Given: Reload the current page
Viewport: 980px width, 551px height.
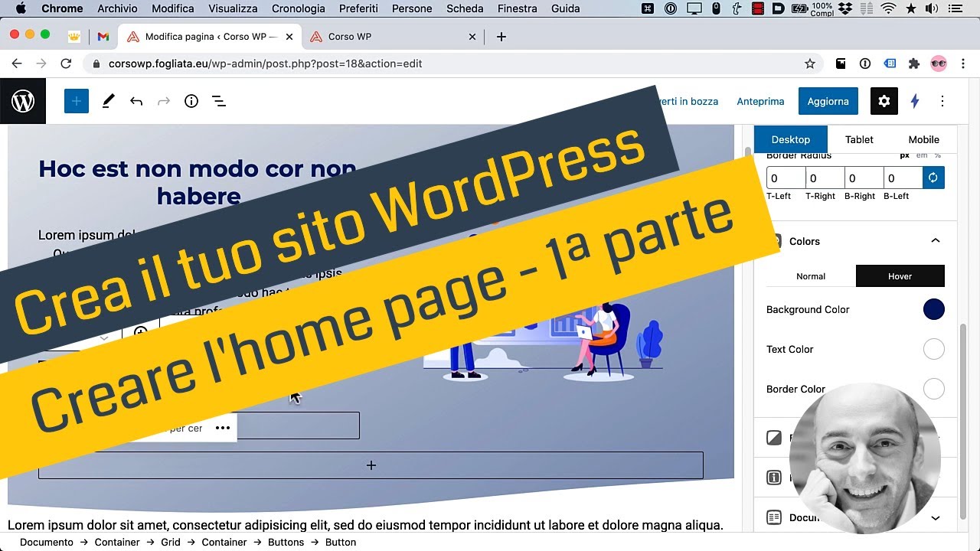Looking at the screenshot, I should pos(66,64).
